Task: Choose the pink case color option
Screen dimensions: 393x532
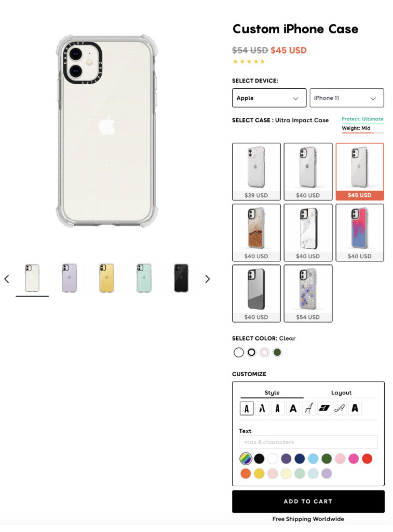Action: (264, 353)
